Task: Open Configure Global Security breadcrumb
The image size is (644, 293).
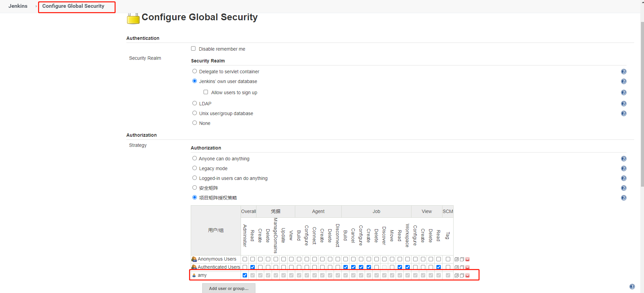Action: point(73,6)
